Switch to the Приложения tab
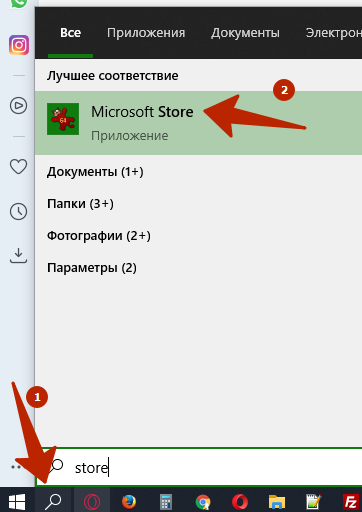Viewport: 362px width, 512px height. coord(146,33)
